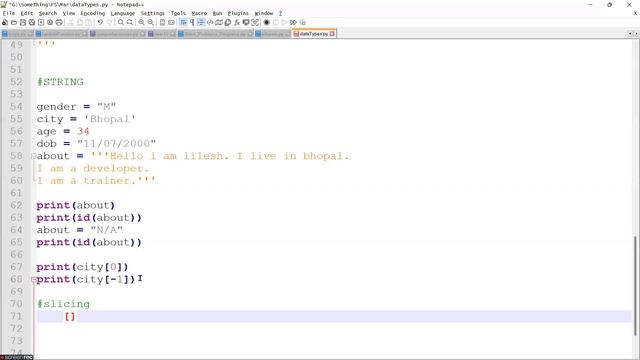This screenshot has width=640, height=360.
Task: Click the Cut toolbar icon
Action: click(x=71, y=22)
